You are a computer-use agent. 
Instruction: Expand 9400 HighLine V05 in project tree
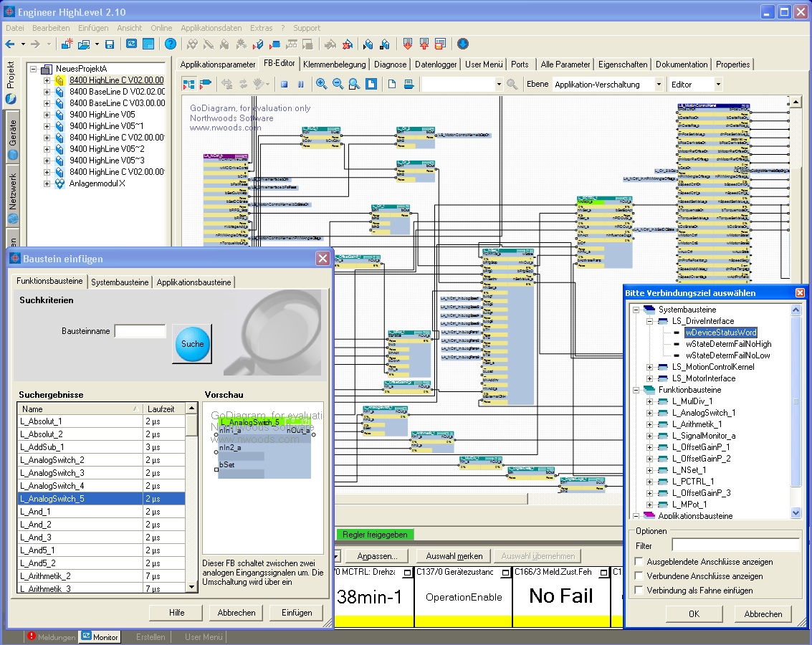(x=47, y=115)
